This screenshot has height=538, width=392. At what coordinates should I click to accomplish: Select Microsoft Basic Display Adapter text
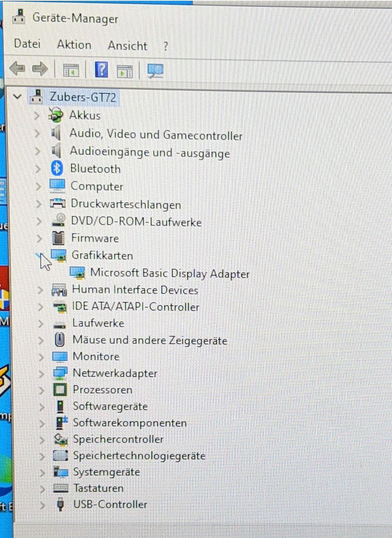(170, 273)
